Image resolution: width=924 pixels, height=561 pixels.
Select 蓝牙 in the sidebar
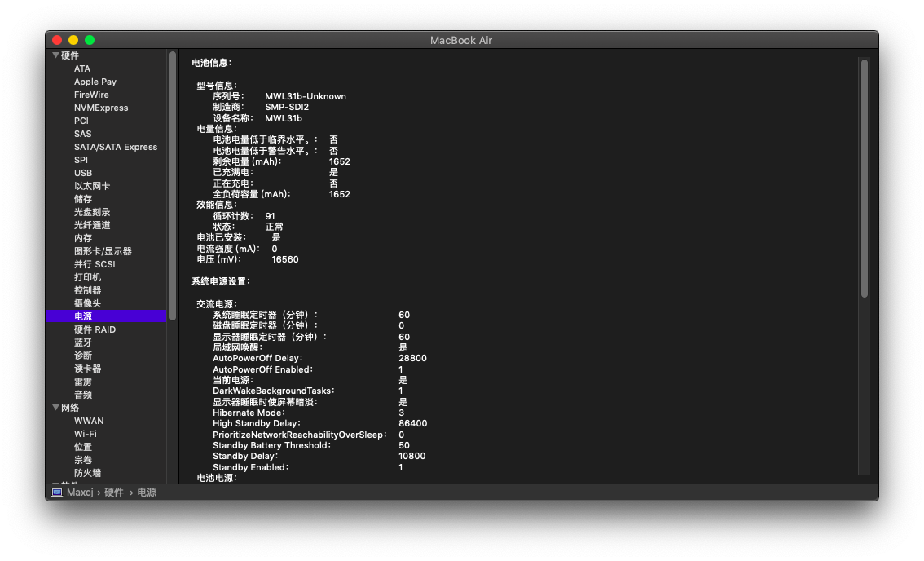click(x=82, y=342)
